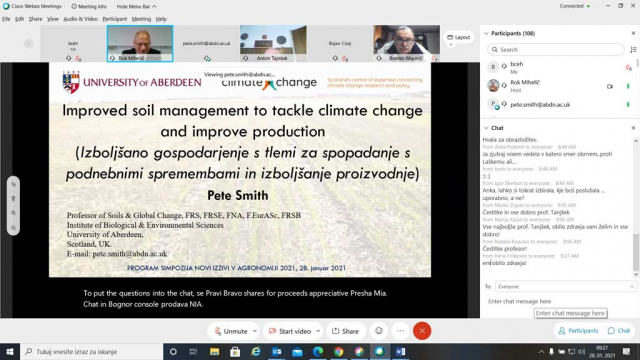
Task: Zoom in using the left magnifier tool
Action: click(x=13, y=213)
